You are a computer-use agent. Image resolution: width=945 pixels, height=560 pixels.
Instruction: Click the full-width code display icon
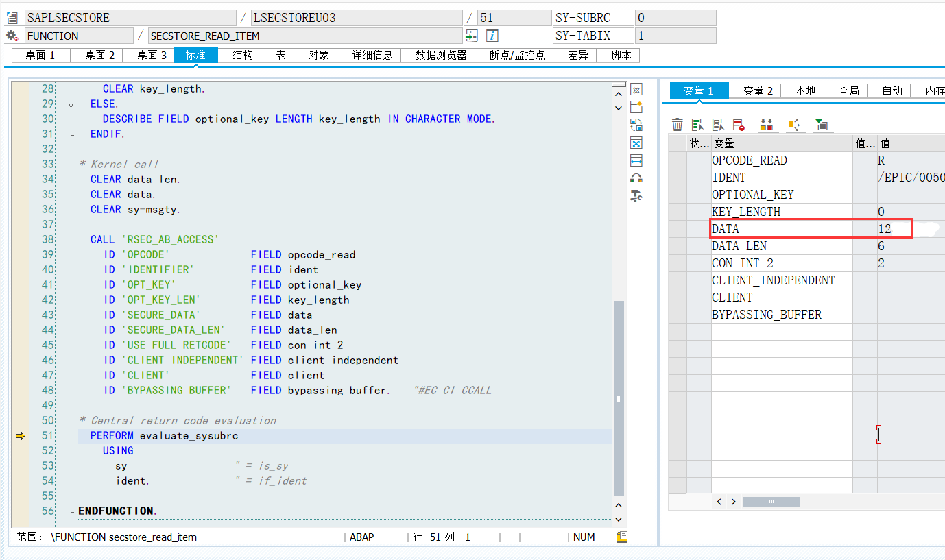(637, 160)
